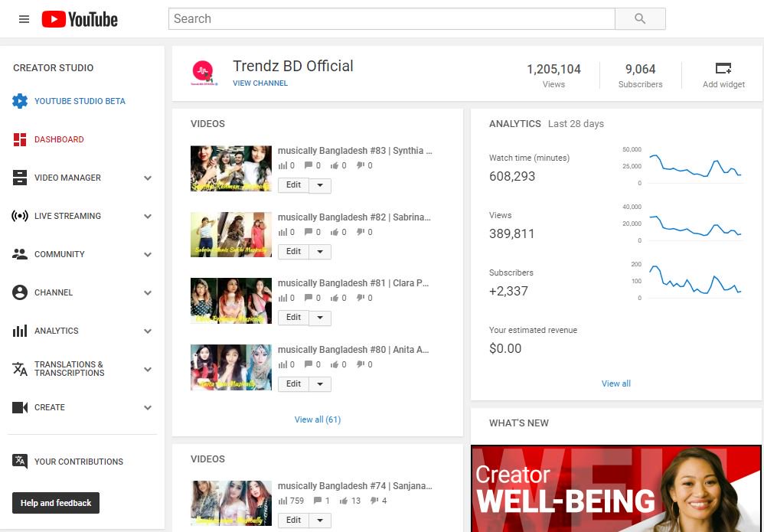Select Live Streaming in the sidebar

pyautogui.click(x=67, y=216)
